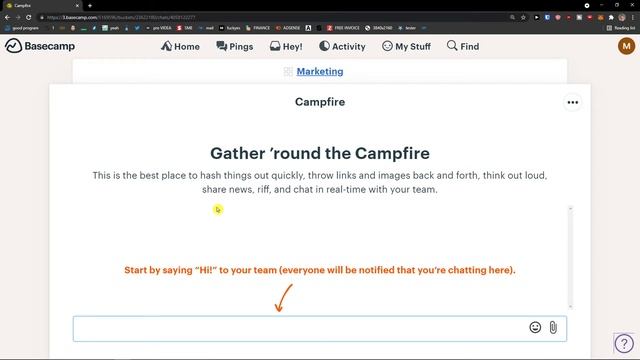Viewport: 640px width, 360px height.
Task: Open the My Stuff menu
Action: tap(406, 47)
